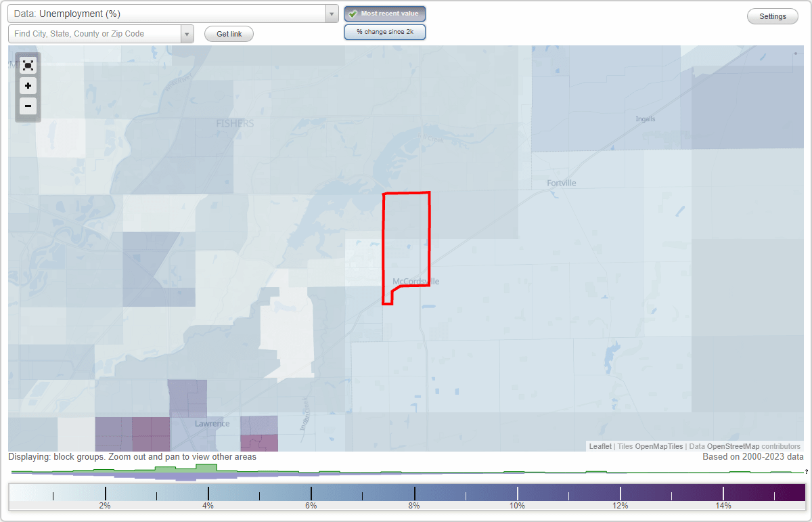Click the 14% mark on color legend

[723, 506]
